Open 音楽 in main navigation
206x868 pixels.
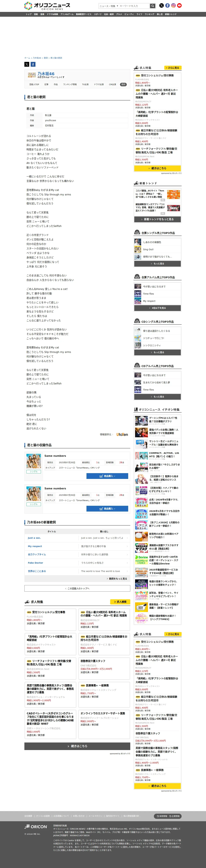pos(42,14)
